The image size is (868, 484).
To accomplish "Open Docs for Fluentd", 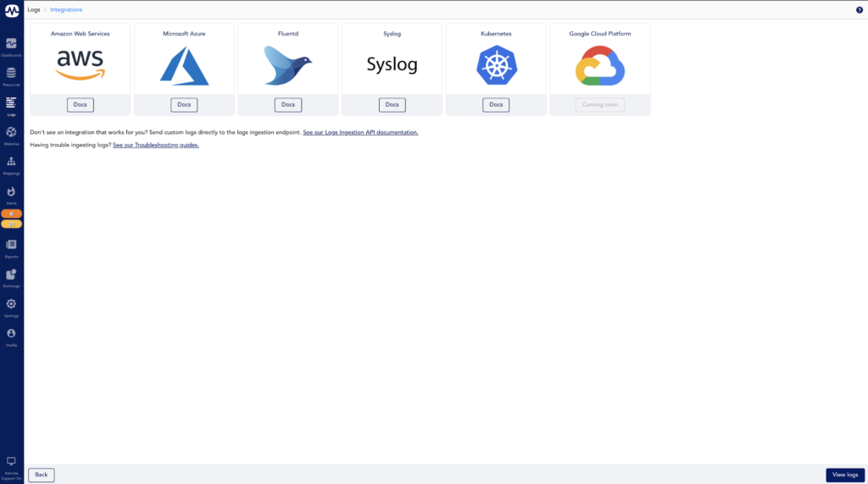I will [288, 104].
